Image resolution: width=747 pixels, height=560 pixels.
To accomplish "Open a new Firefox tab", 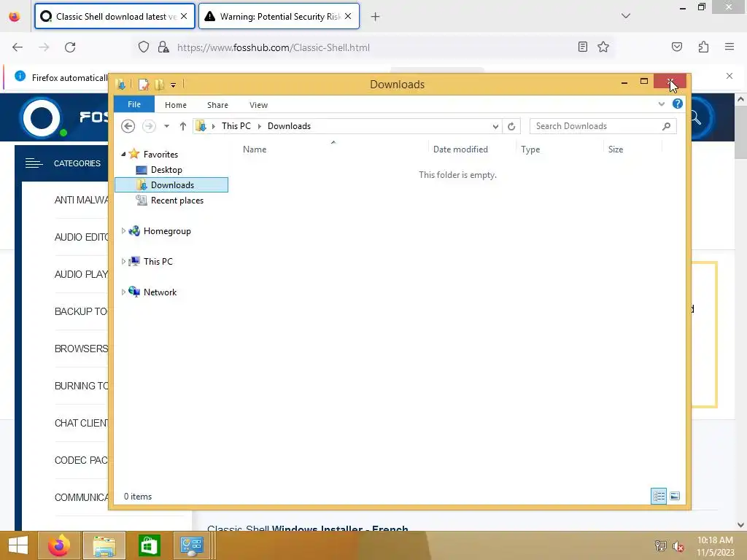I will (375, 17).
